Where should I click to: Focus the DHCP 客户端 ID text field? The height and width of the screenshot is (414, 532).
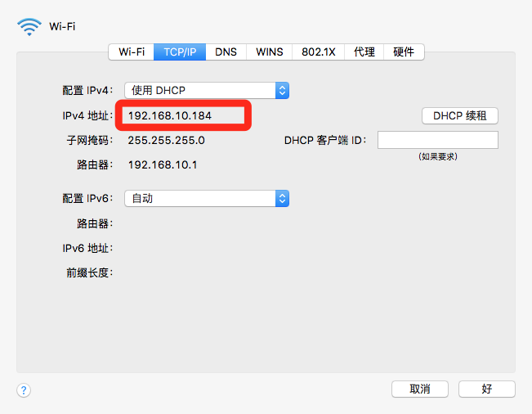[437, 140]
